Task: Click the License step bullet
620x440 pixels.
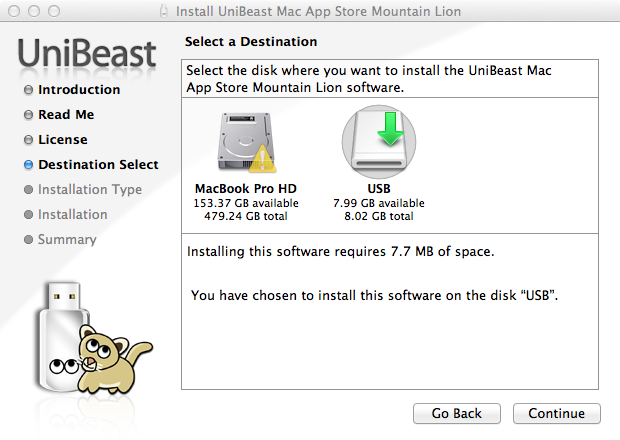Action: point(28,140)
